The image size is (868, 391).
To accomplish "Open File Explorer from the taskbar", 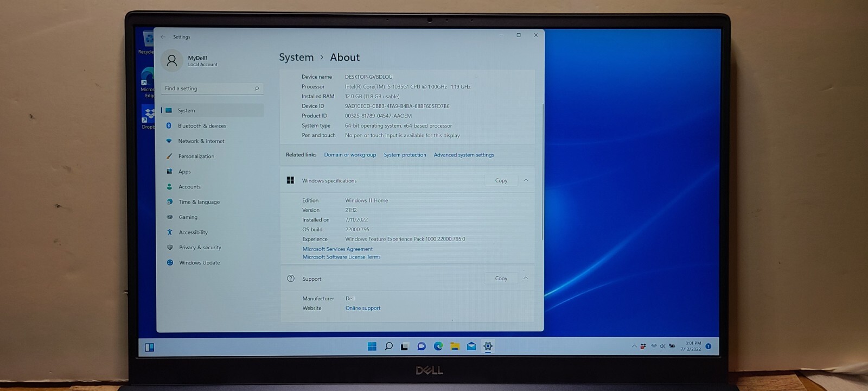I will [455, 346].
